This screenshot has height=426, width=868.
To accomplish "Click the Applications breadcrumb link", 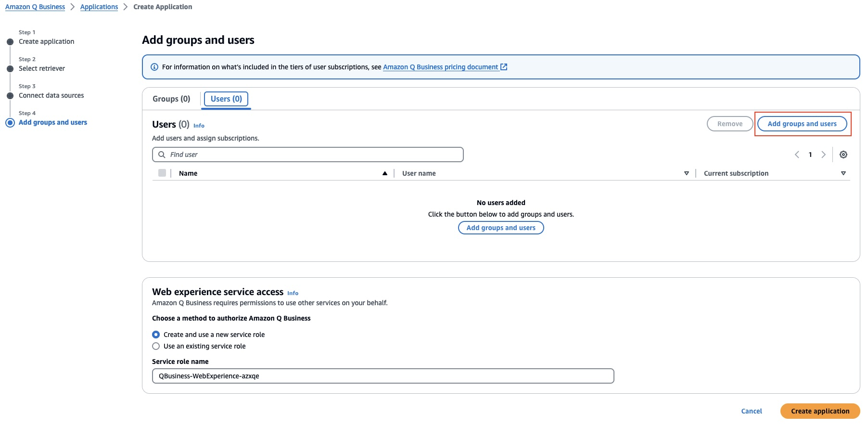I will point(99,7).
